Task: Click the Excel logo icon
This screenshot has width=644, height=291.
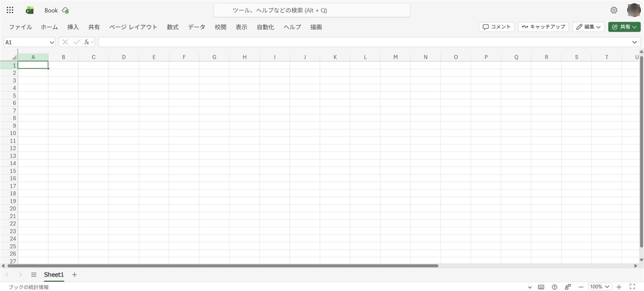Action: coord(30,10)
